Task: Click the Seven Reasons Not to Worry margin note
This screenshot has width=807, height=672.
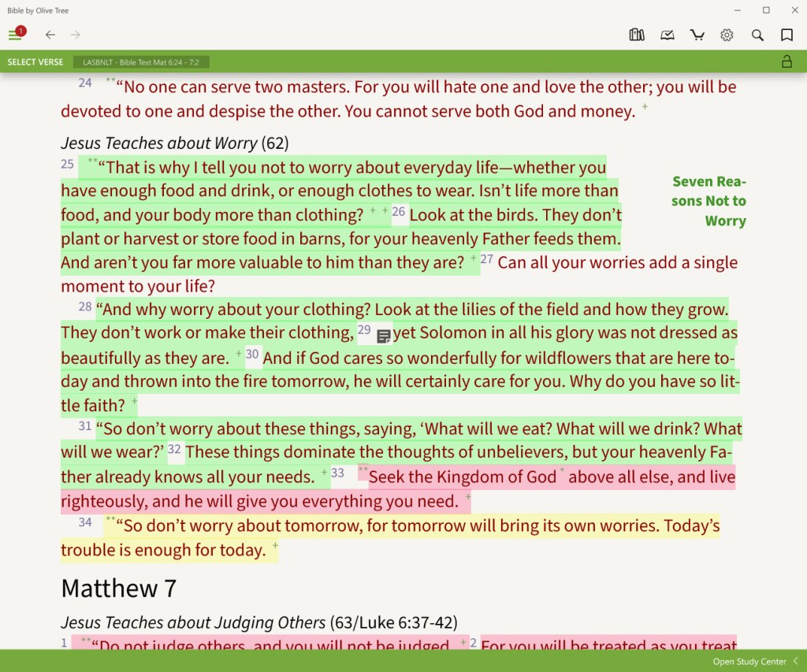Action: 708,201
